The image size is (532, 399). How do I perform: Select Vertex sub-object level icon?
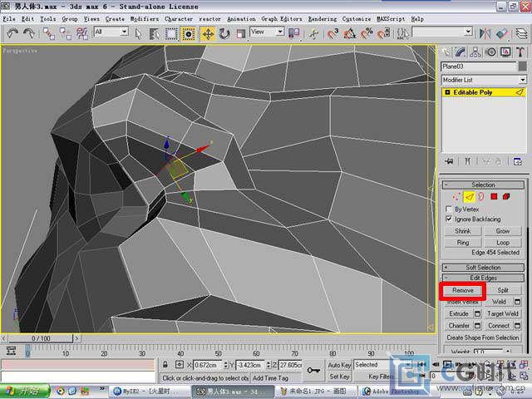tap(456, 196)
